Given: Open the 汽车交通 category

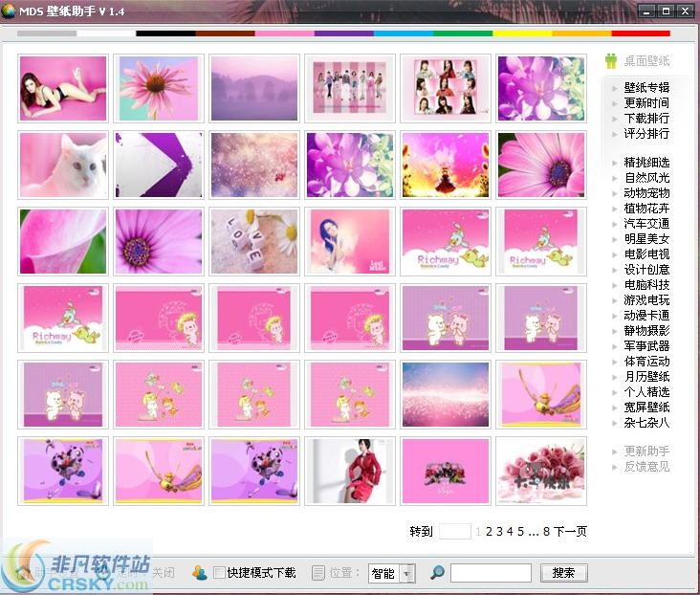Looking at the screenshot, I should point(646,223).
